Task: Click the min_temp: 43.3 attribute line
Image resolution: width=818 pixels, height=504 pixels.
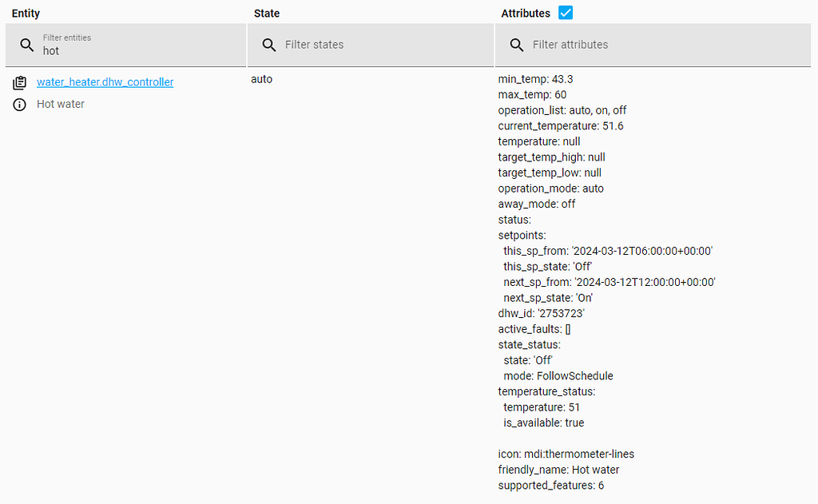Action: [x=535, y=79]
